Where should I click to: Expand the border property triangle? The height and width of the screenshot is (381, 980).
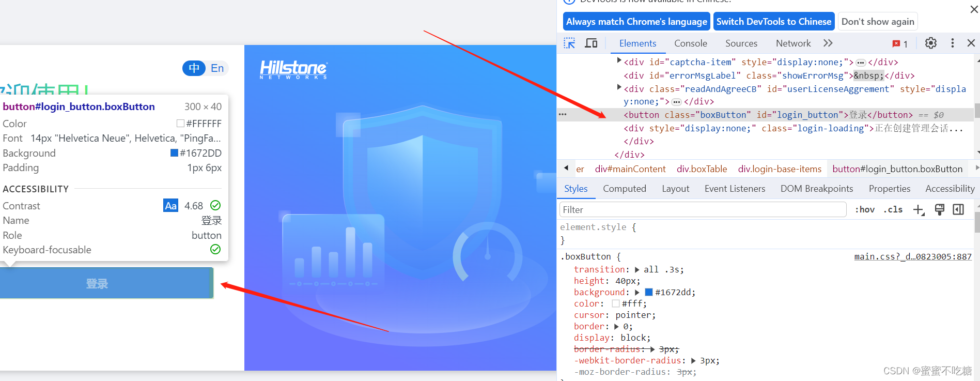tap(616, 327)
